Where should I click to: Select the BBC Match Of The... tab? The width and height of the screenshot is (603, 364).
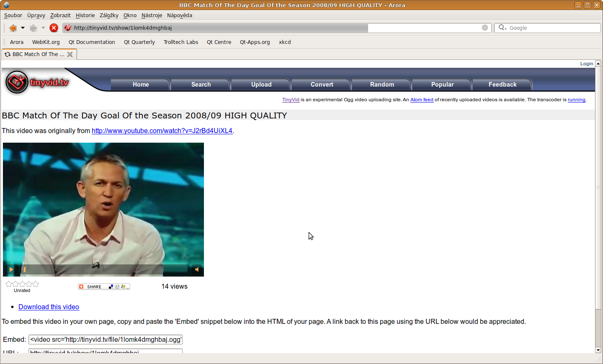click(39, 54)
